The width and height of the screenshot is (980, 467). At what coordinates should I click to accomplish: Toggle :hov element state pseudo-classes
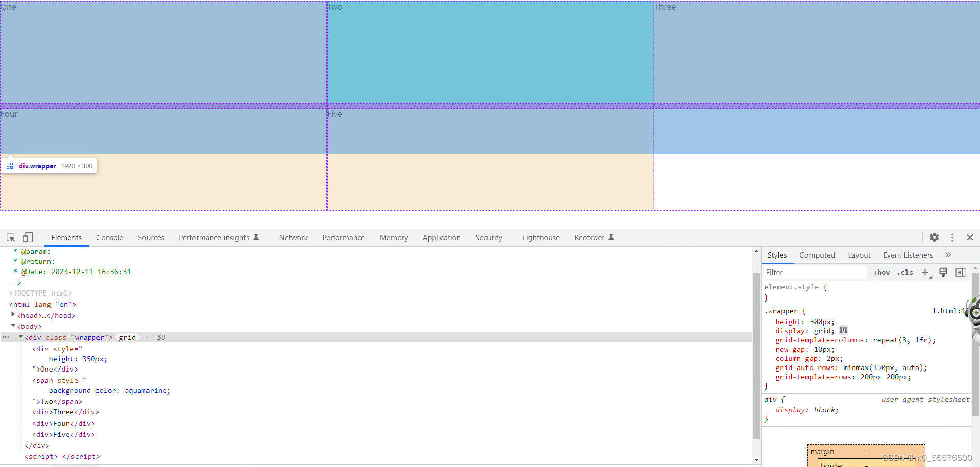point(881,273)
